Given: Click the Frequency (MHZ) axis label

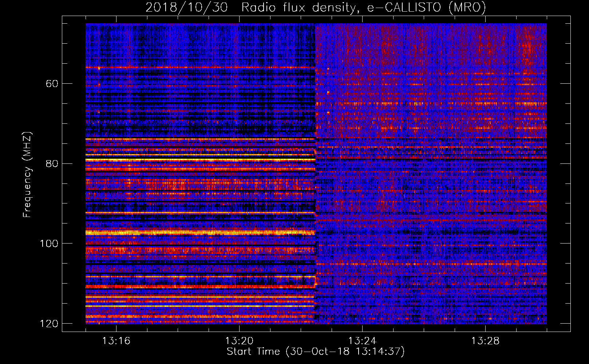Looking at the screenshot, I should 27,175.
